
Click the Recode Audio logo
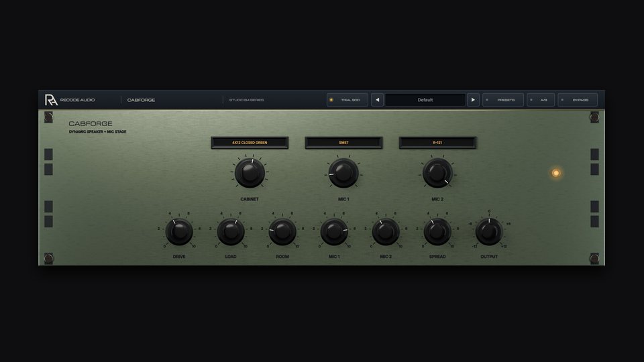click(x=51, y=100)
